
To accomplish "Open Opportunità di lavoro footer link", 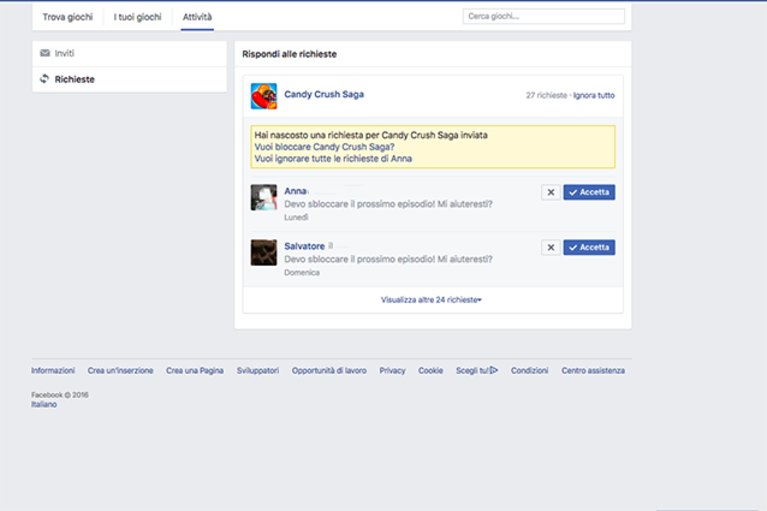I will (x=329, y=371).
